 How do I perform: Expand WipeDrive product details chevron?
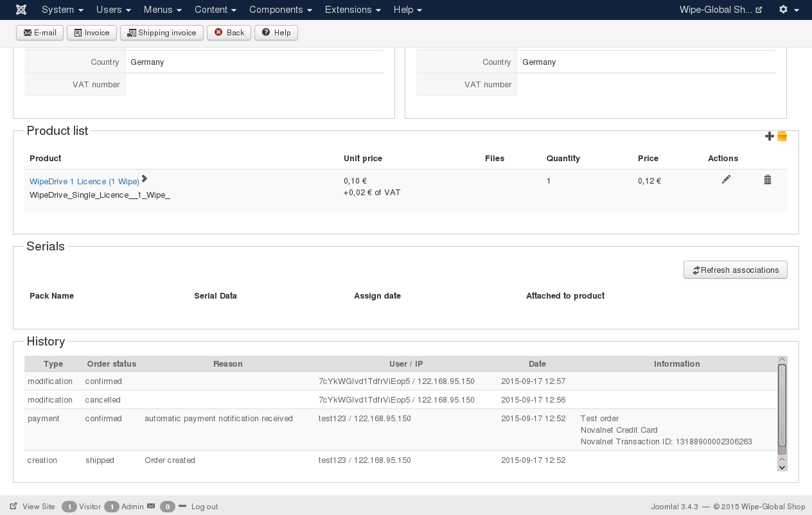[145, 179]
